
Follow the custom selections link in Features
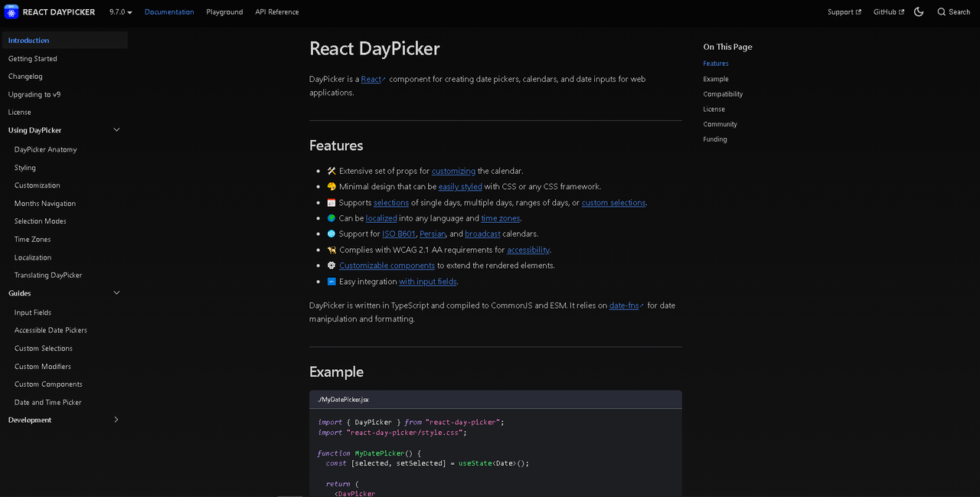coord(614,203)
